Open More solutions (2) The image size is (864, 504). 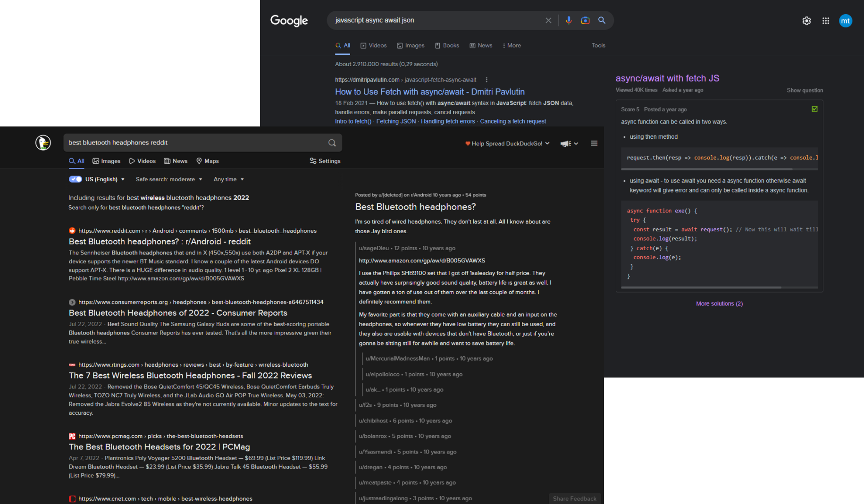point(719,303)
